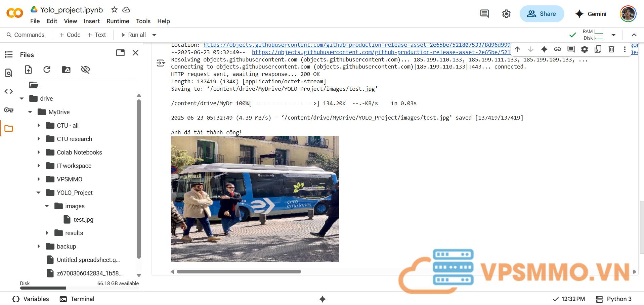Collapse the YOLO_Project folder
Screen dimensions: 644x305
click(x=39, y=192)
